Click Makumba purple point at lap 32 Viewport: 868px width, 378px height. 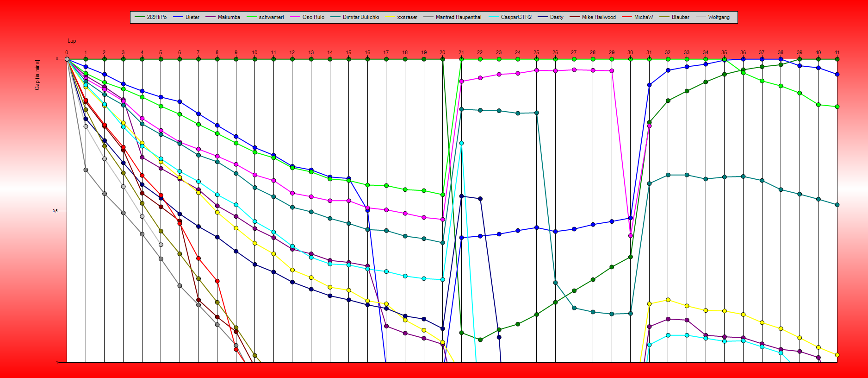(668, 319)
